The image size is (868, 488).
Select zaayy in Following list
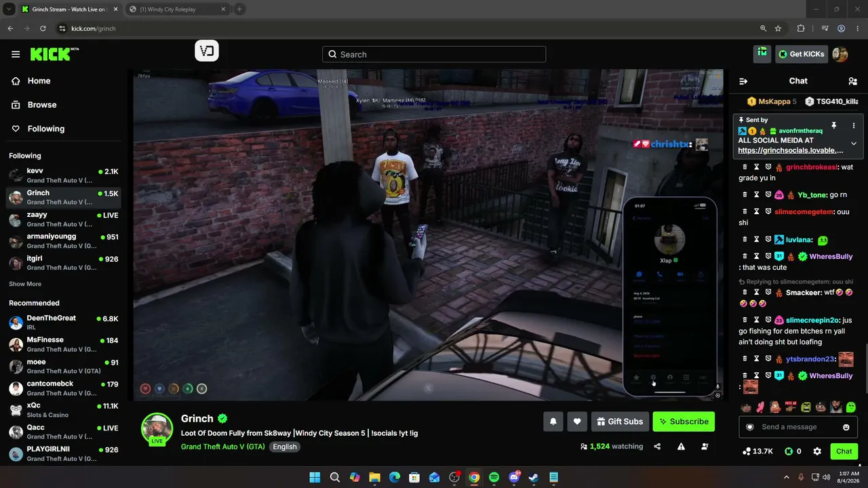(x=64, y=219)
